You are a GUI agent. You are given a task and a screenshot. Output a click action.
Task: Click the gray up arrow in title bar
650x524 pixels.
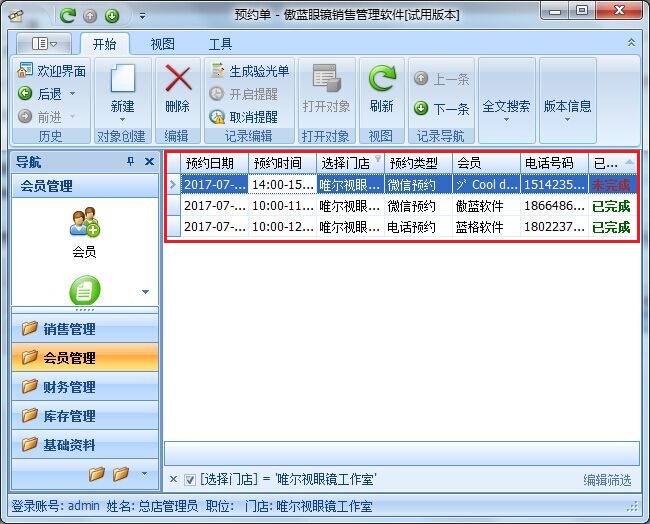[x=90, y=16]
